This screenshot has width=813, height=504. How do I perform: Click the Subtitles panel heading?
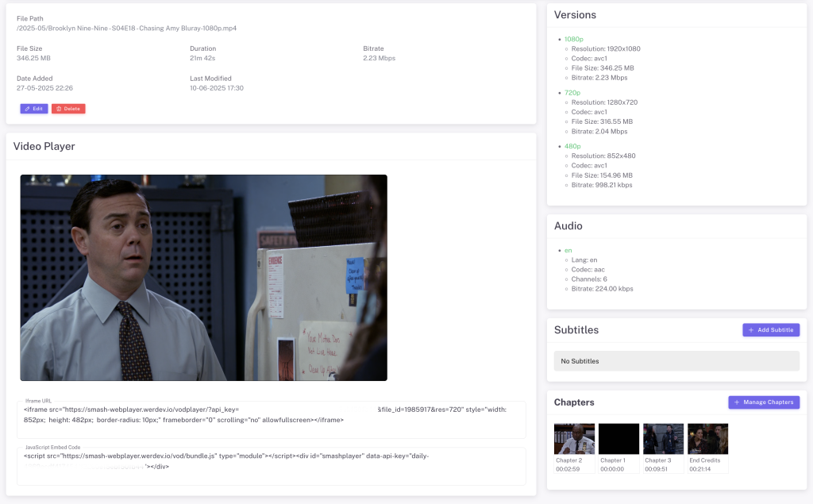pos(576,329)
